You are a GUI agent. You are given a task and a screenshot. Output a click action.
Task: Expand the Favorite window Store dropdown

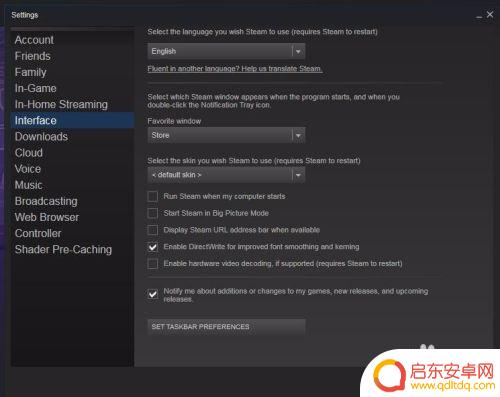pyautogui.click(x=226, y=135)
